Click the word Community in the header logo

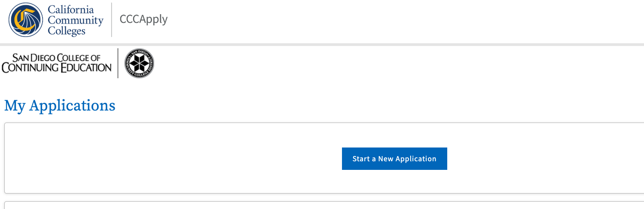click(76, 20)
